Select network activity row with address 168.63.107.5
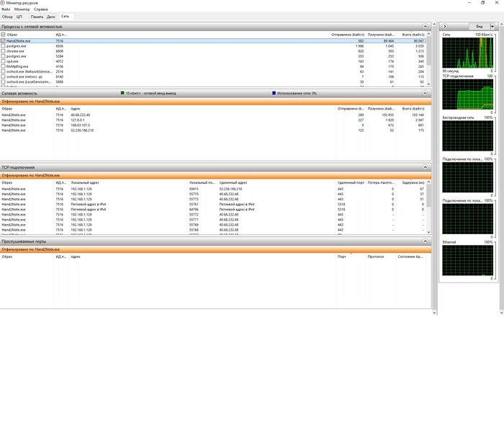Viewport: 504px width, 441px height. (x=213, y=125)
